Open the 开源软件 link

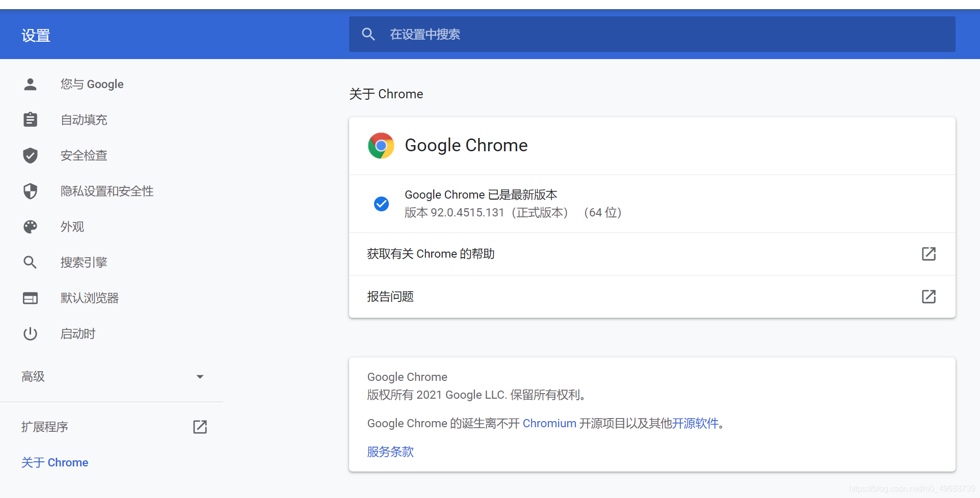695,423
